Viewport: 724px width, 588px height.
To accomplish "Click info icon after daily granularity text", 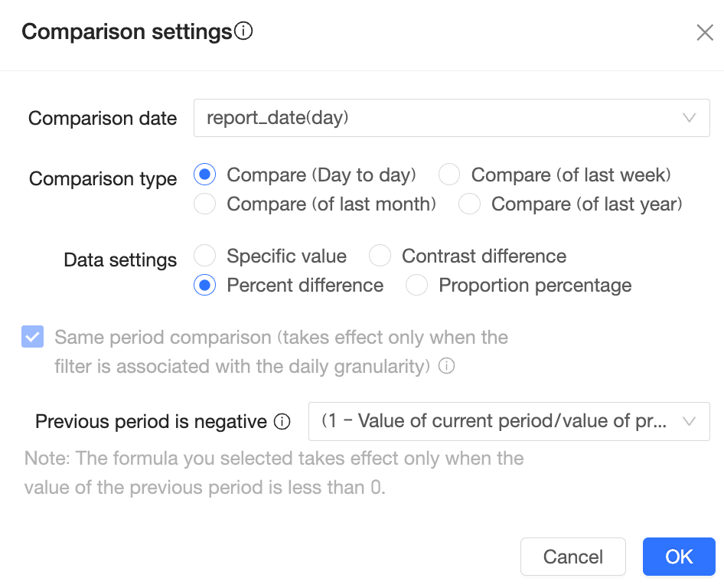I will tap(446, 366).
